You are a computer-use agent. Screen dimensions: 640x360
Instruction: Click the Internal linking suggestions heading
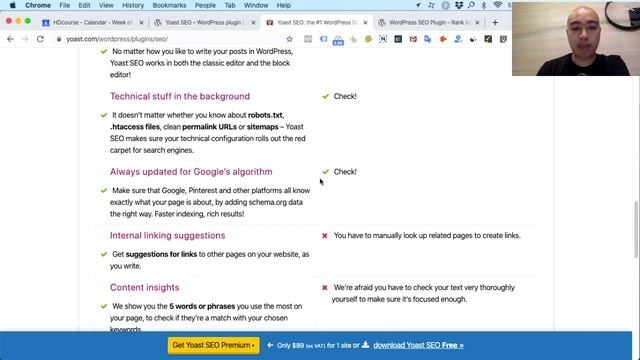[167, 236]
